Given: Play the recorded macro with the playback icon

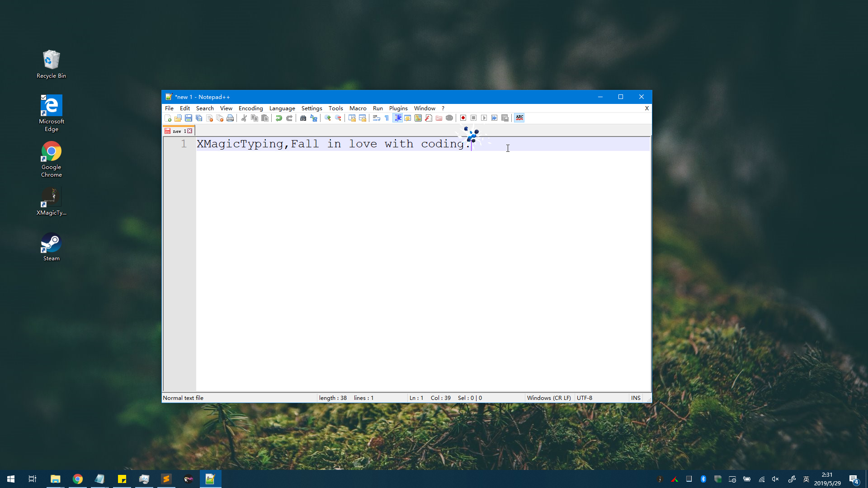Looking at the screenshot, I should [484, 118].
